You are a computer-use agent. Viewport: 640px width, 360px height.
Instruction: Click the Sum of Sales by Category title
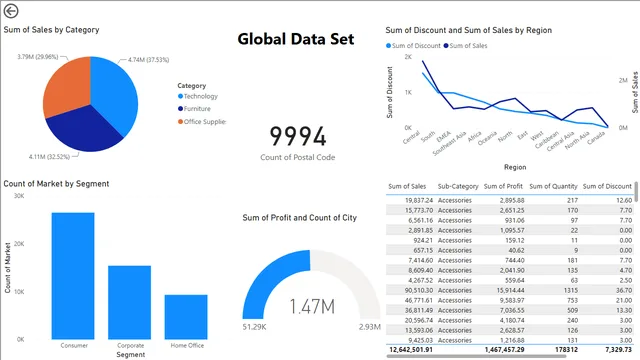[x=51, y=30]
